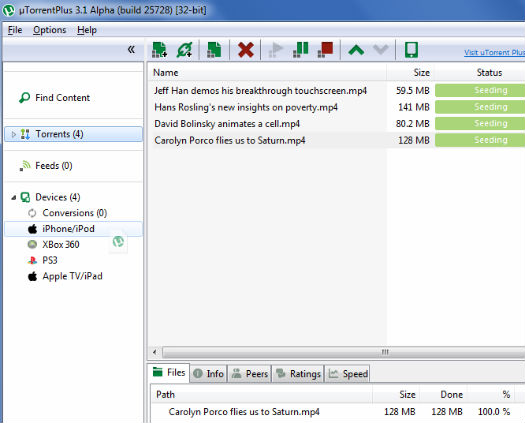The width and height of the screenshot is (525, 423).
Task: Select the Apple TV/iPad device
Action: 72,276
